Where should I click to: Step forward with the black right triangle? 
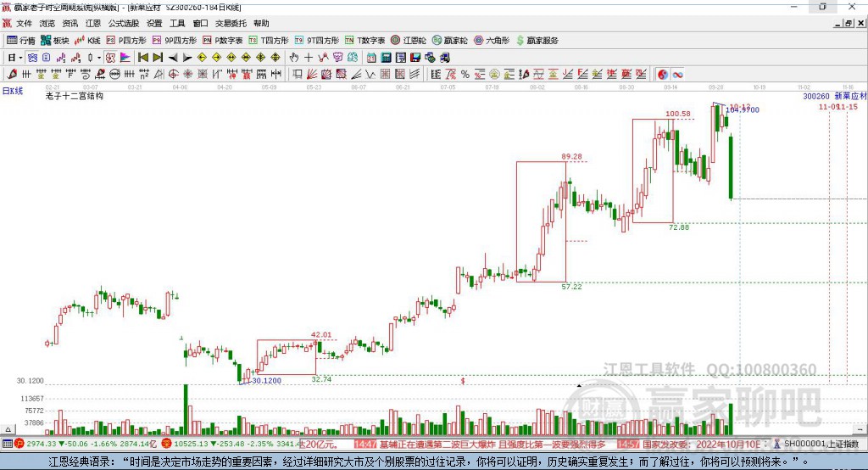[187, 58]
